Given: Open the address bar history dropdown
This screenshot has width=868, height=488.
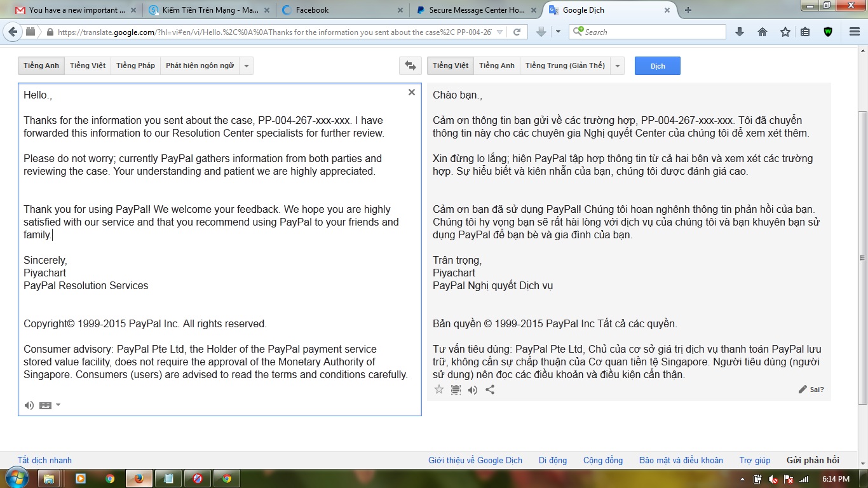Looking at the screenshot, I should coord(500,32).
